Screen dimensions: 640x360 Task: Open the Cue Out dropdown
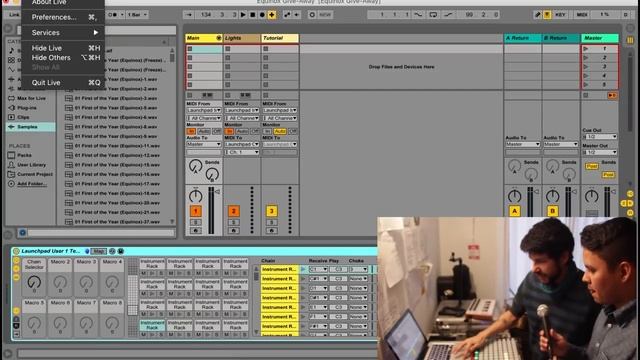pyautogui.click(x=600, y=137)
